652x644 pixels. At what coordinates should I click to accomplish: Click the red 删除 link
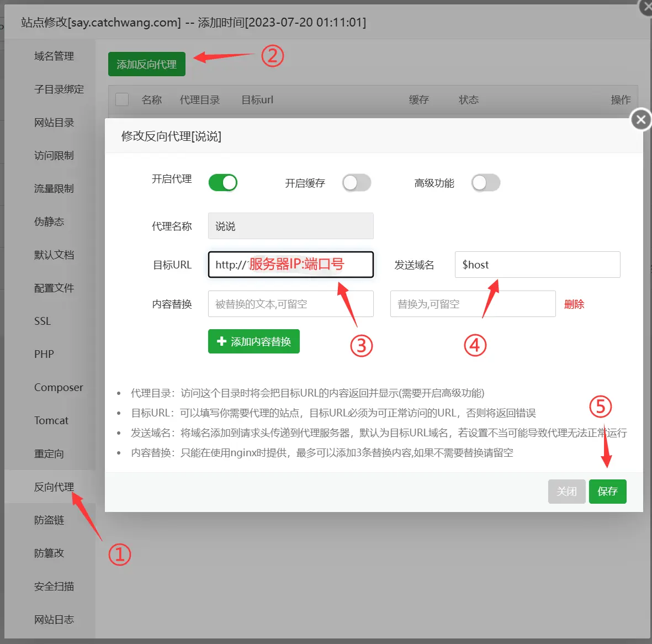coord(574,304)
